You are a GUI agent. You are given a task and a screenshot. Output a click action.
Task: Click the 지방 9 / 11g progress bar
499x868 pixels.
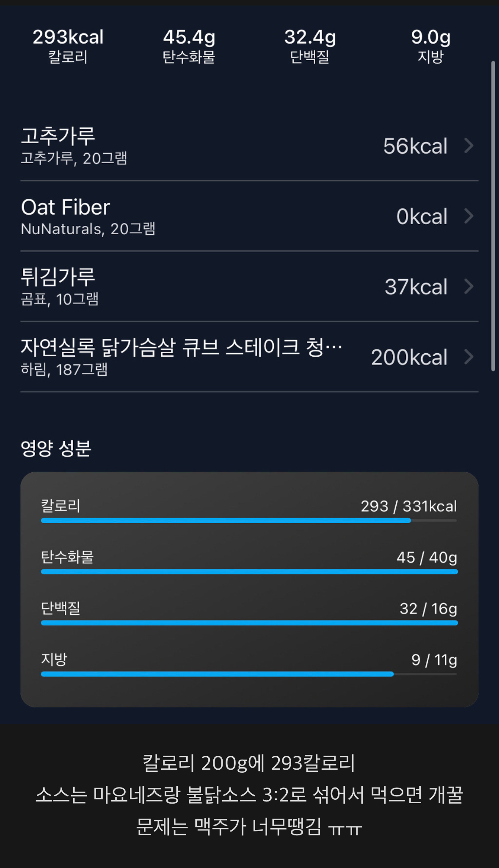[x=249, y=674]
